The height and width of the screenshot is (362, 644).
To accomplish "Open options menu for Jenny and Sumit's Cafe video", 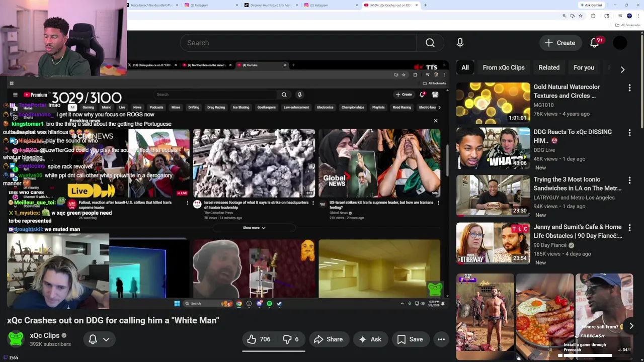I will (x=629, y=228).
